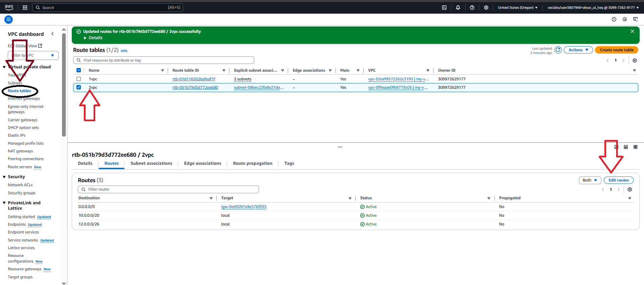Open the igw-0ed5097a9e57bf035 target link

point(244,207)
